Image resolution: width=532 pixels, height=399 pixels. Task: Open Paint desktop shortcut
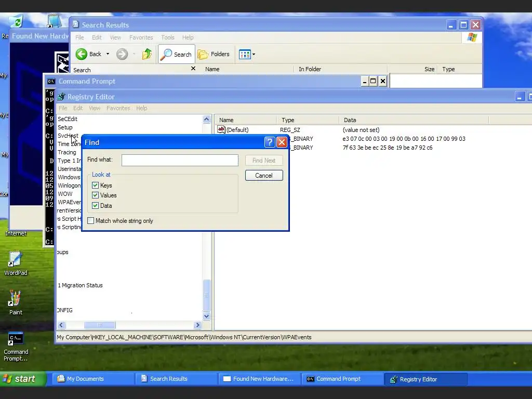click(16, 303)
